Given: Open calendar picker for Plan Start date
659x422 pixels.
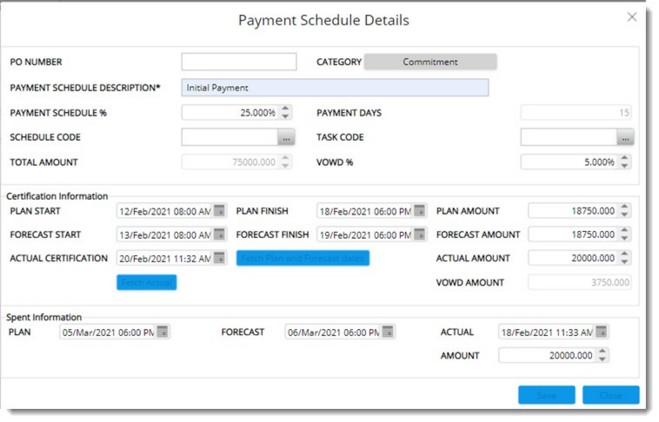Looking at the screenshot, I should point(219,211).
